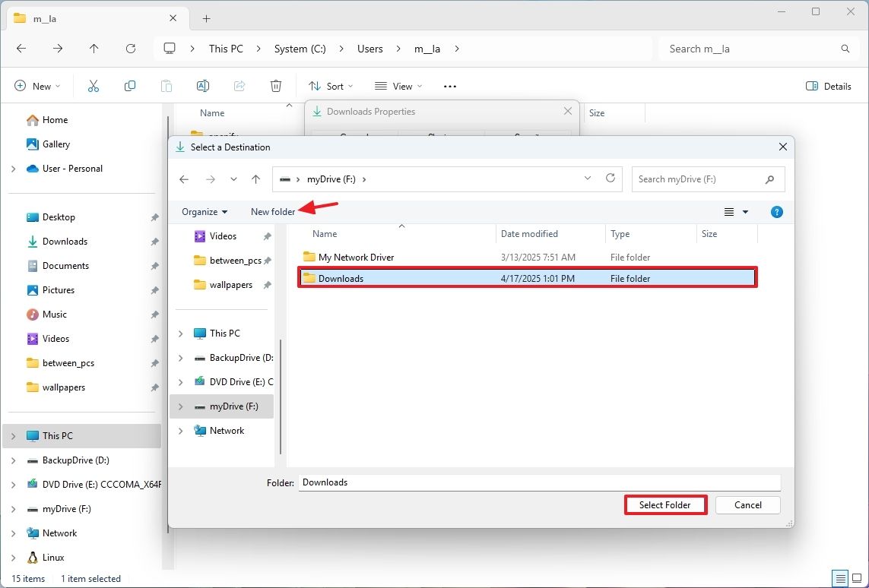The width and height of the screenshot is (869, 588).
Task: Expand This PC in the dialog tree
Action: point(179,333)
